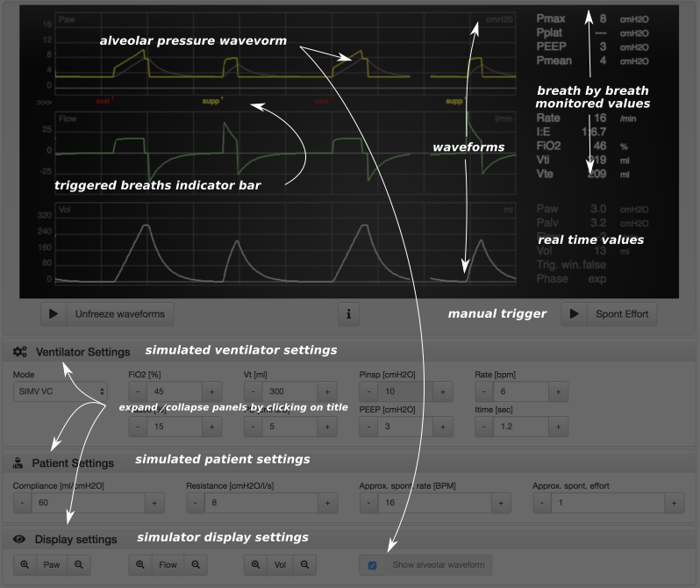Increase ventilator Rate with plus button

(558, 391)
